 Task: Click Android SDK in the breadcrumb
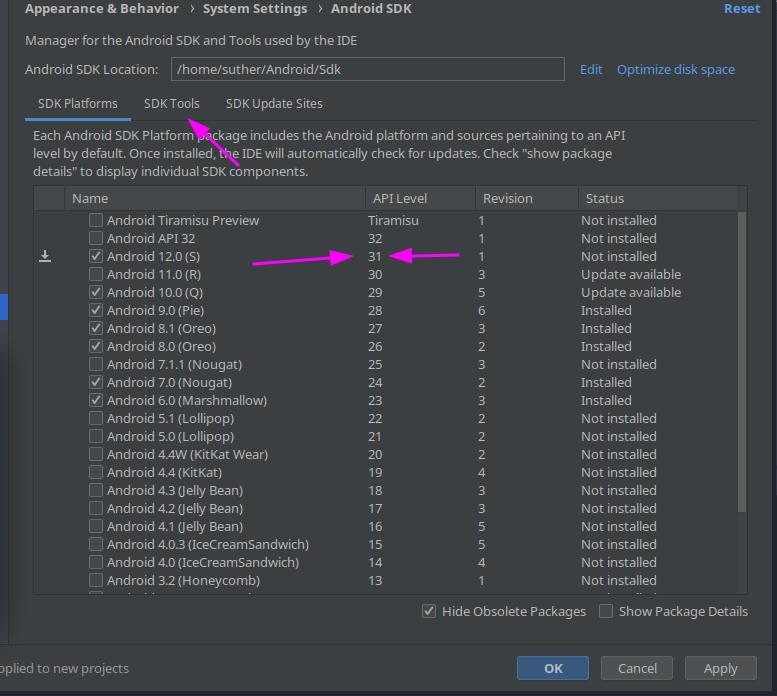371,8
